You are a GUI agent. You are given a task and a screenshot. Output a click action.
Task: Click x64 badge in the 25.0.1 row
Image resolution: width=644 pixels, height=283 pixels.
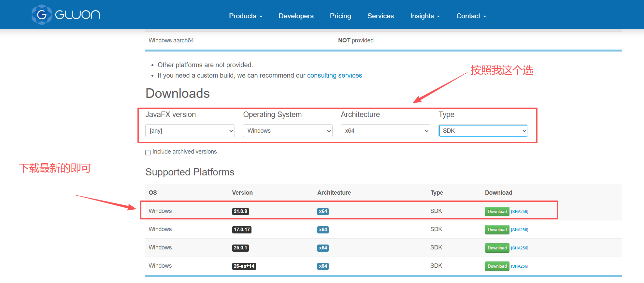[323, 248]
